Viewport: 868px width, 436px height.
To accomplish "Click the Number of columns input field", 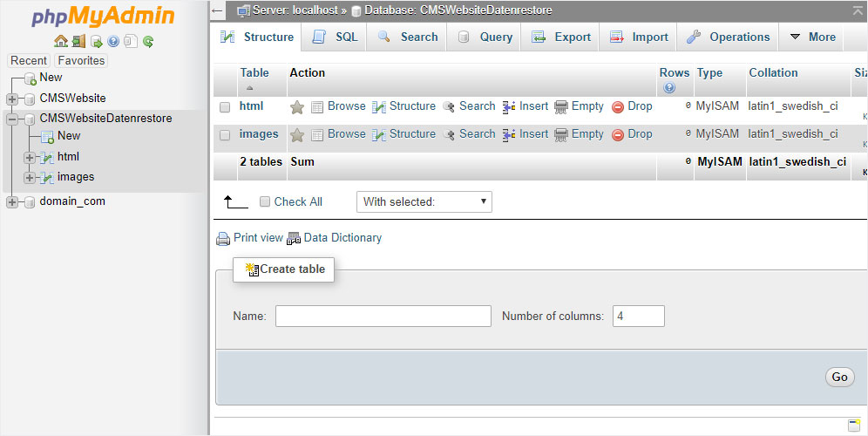I will click(x=638, y=316).
